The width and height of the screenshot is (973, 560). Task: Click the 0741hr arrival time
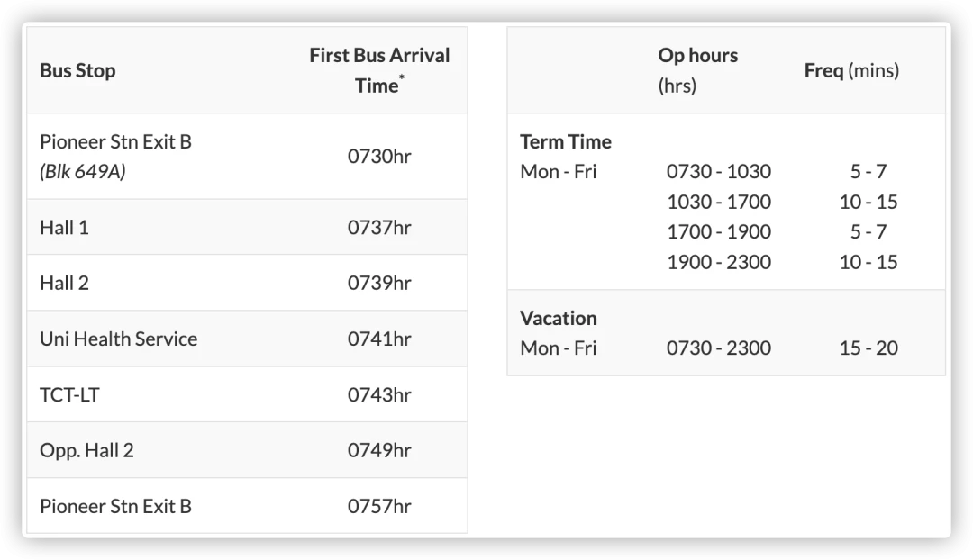point(379,339)
